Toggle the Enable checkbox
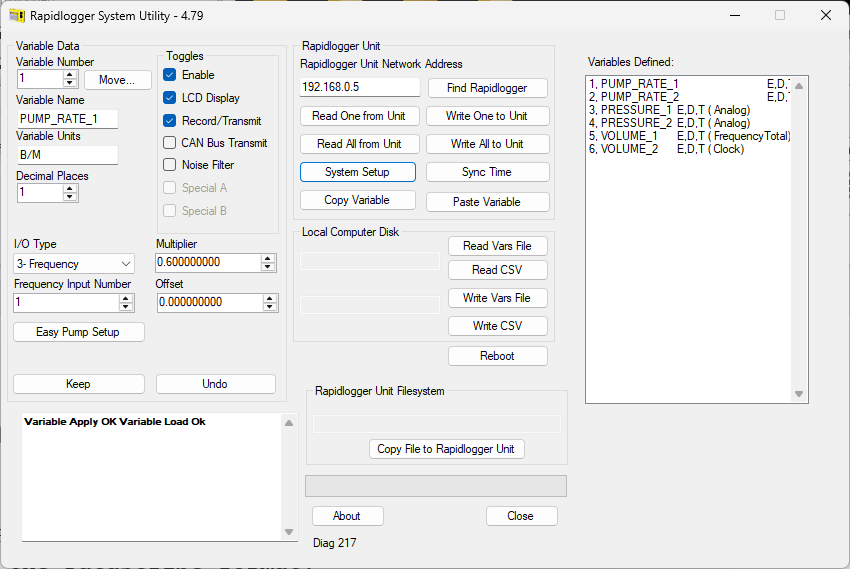The width and height of the screenshot is (850, 569). [x=170, y=75]
